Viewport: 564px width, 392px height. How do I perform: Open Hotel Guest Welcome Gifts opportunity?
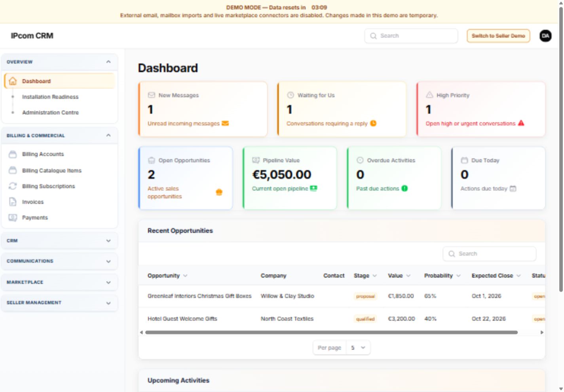182,319
